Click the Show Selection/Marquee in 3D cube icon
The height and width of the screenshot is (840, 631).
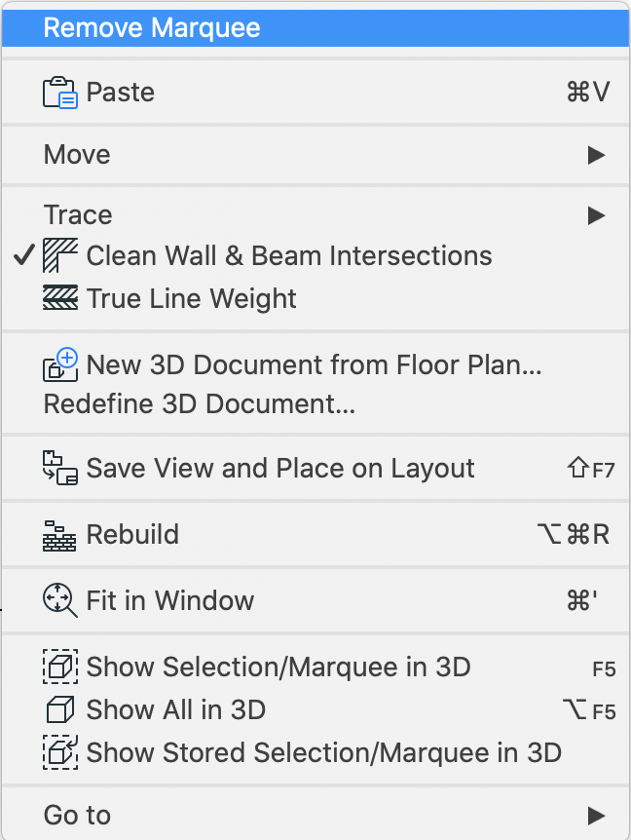click(x=60, y=667)
